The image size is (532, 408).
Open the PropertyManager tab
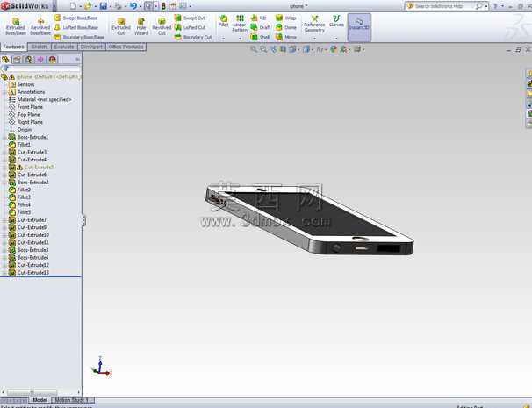tap(17, 60)
